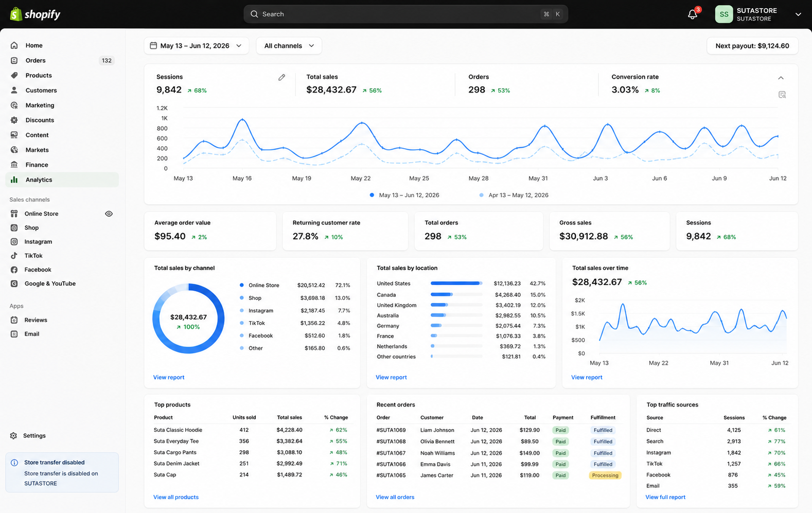View report for sales by channel
812x513 pixels.
pyautogui.click(x=169, y=377)
